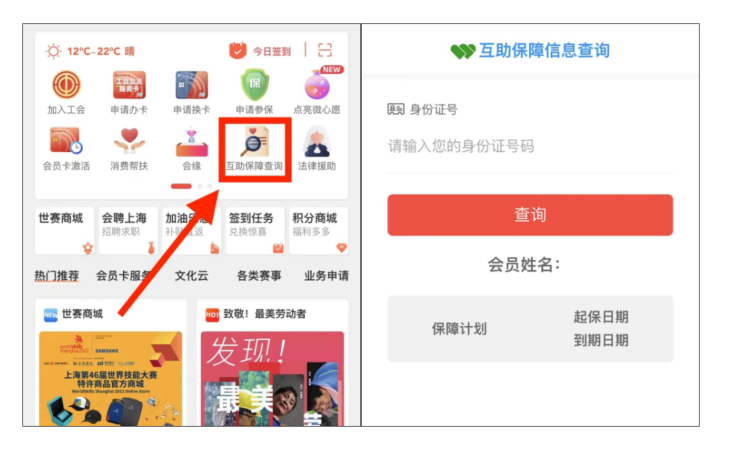Image resolution: width=730 pixels, height=449 pixels.
Task: Open the 申请换卡 icon
Action: 191,85
